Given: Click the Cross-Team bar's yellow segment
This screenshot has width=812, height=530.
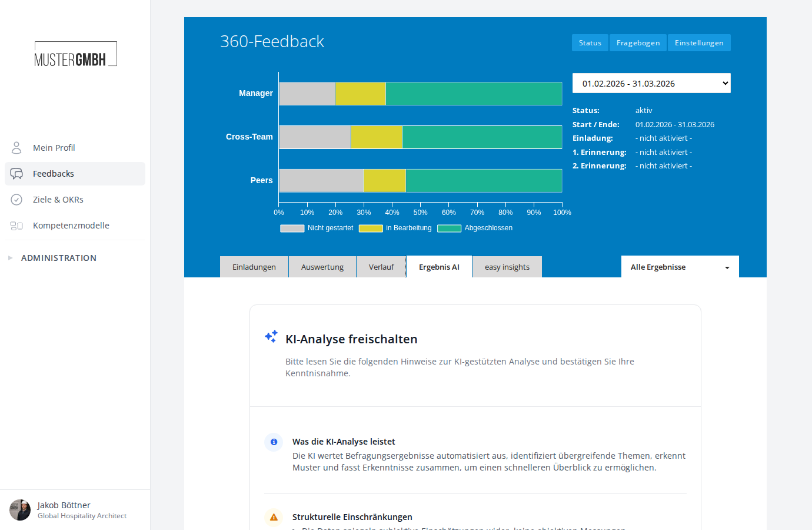Looking at the screenshot, I should [x=377, y=137].
